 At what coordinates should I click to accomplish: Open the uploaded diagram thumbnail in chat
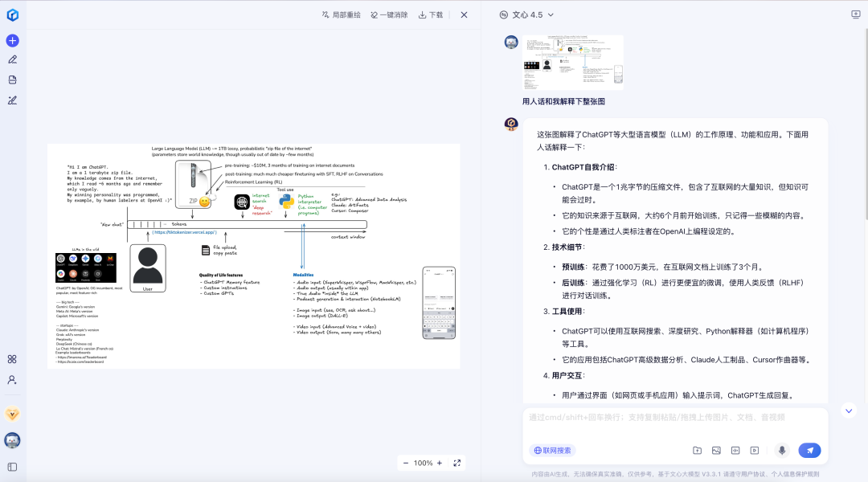pos(573,63)
